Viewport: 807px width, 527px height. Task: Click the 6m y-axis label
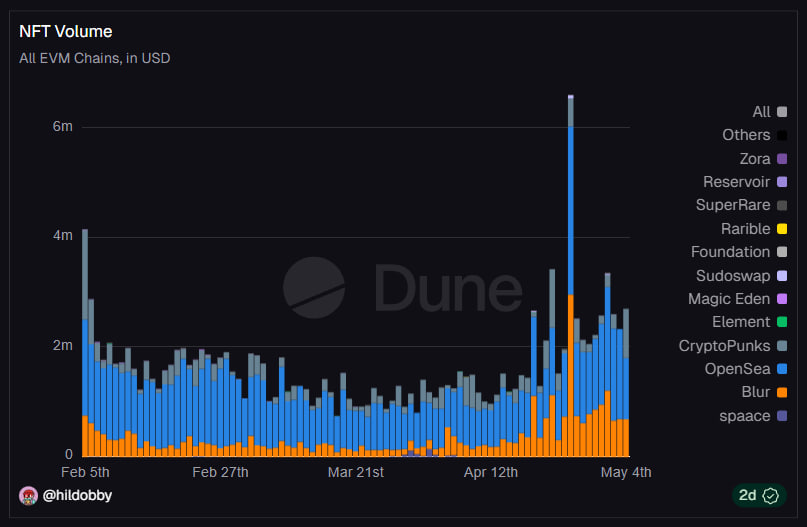tap(62, 126)
